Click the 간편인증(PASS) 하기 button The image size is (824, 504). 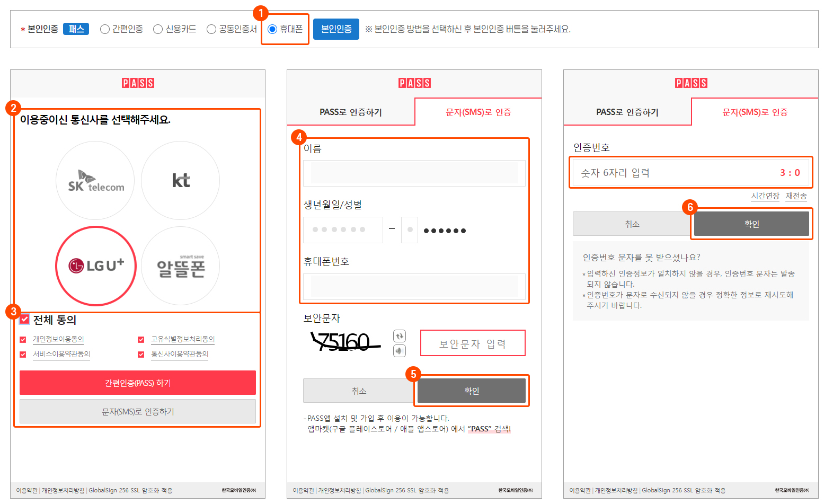tap(138, 383)
